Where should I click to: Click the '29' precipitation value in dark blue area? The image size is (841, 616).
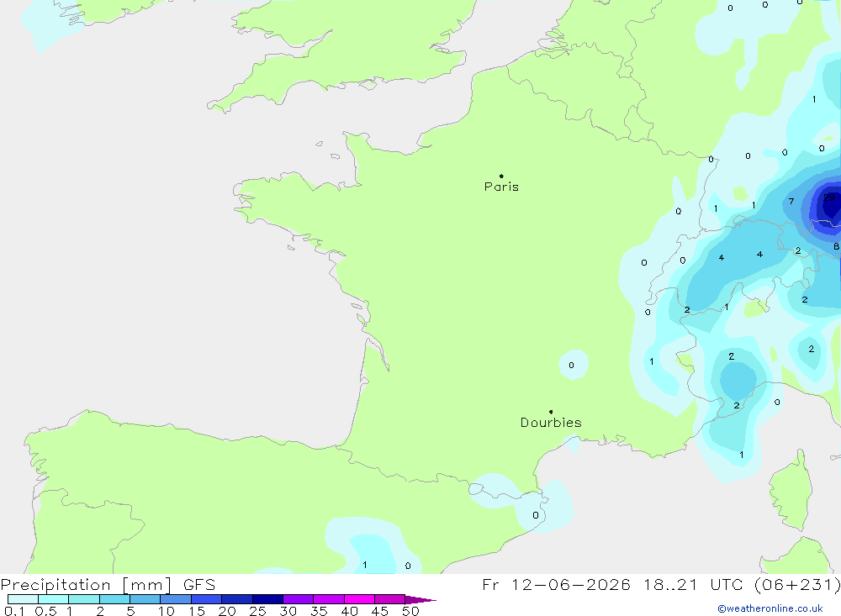[x=828, y=197]
